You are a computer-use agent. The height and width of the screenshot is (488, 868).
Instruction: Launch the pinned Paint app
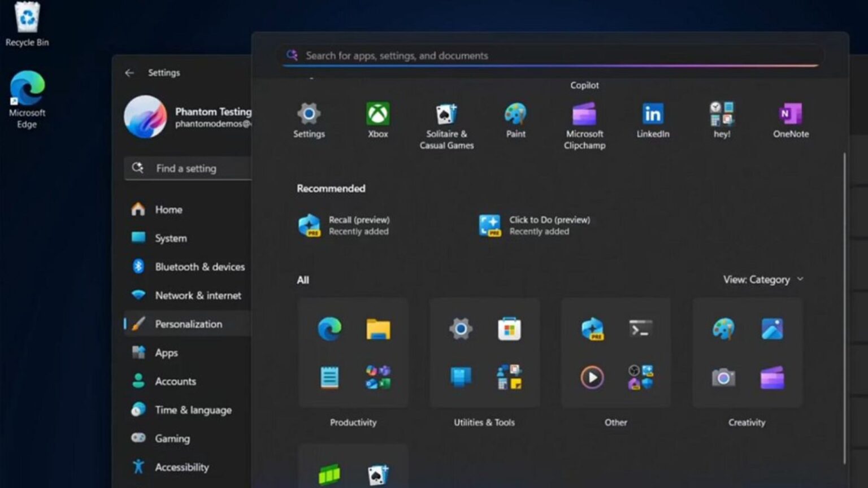(515, 120)
